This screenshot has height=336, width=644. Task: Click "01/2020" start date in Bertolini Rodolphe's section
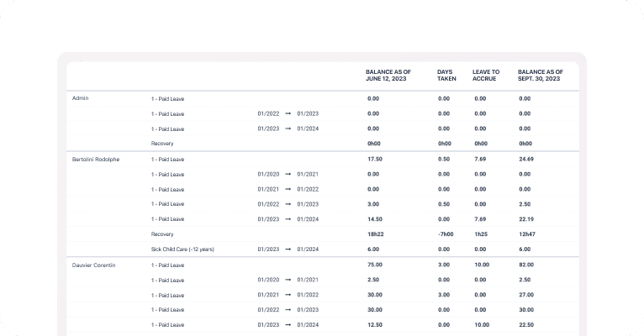[268, 174]
